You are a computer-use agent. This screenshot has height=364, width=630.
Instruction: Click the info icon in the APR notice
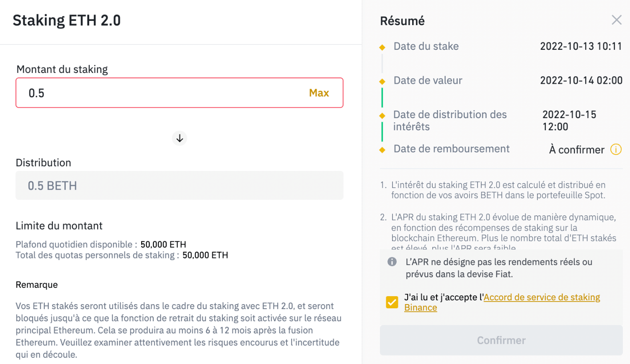pyautogui.click(x=393, y=262)
